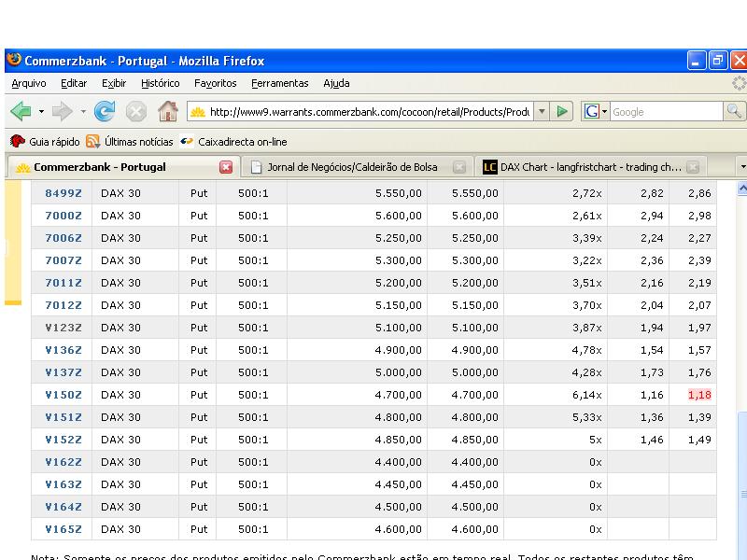Open warrant link V150Z
The width and height of the screenshot is (747, 560).
[63, 395]
